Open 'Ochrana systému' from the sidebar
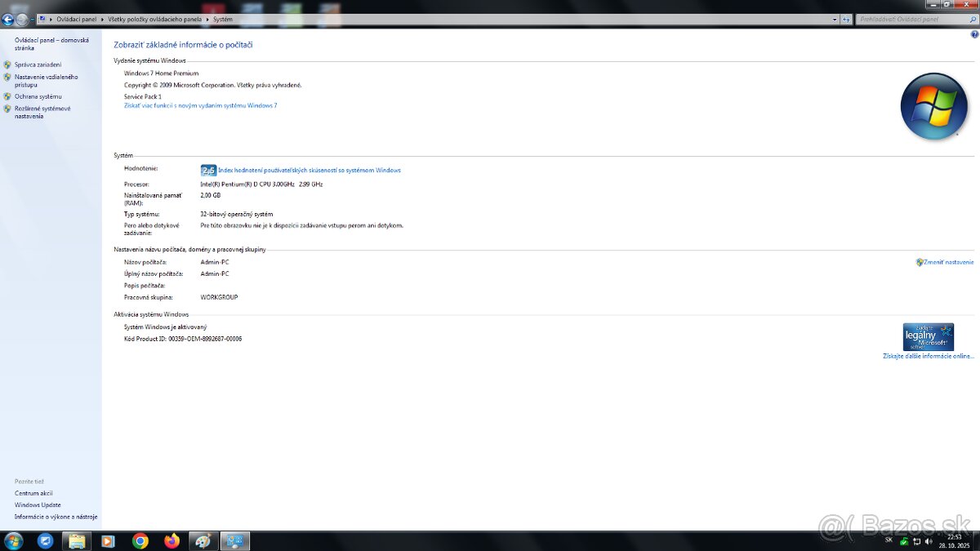Screen dimensions: 980x551 [38, 96]
